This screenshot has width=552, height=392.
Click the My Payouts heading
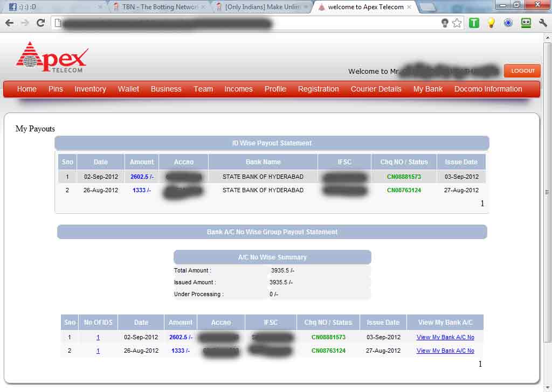click(35, 129)
